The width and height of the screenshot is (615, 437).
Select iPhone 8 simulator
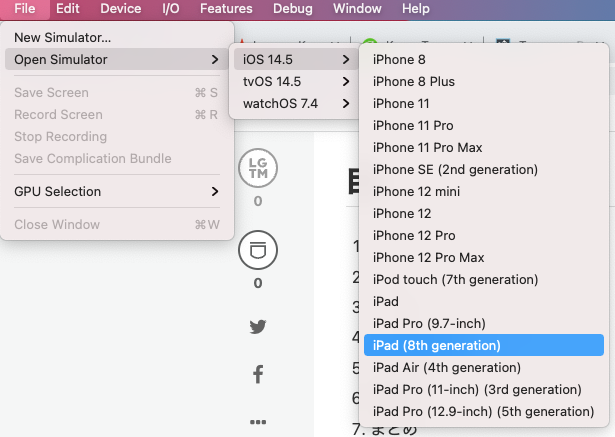tap(484, 59)
